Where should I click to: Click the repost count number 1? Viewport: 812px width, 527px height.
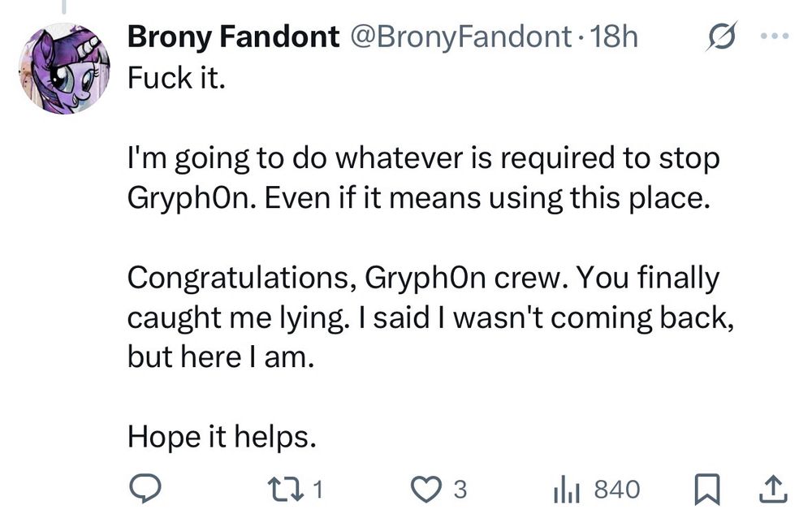point(318,490)
